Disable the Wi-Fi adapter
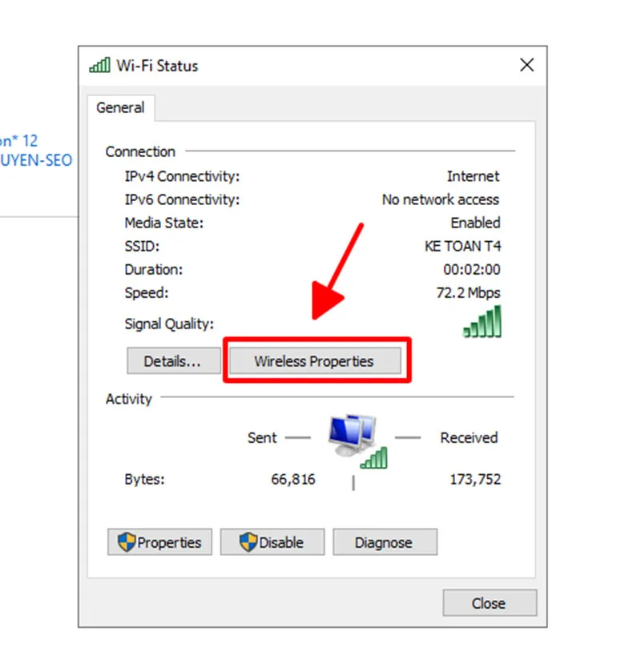Image resolution: width=641 pixels, height=672 pixels. 272,542
